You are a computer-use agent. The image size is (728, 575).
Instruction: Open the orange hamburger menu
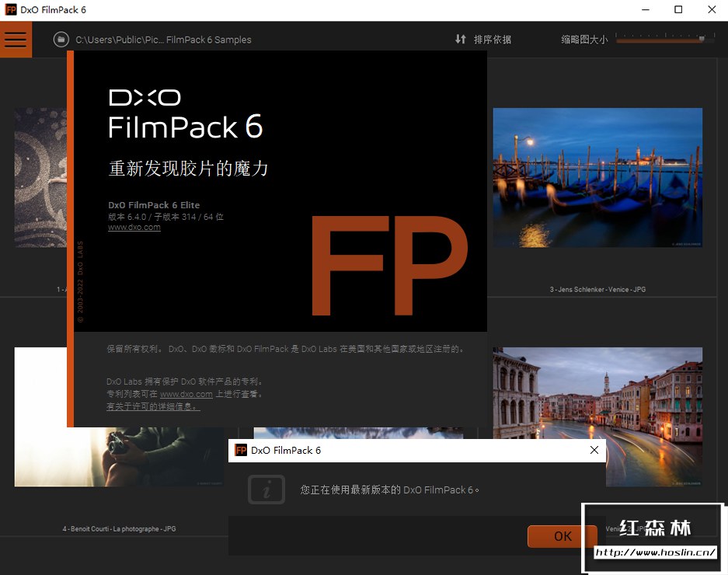click(16, 40)
